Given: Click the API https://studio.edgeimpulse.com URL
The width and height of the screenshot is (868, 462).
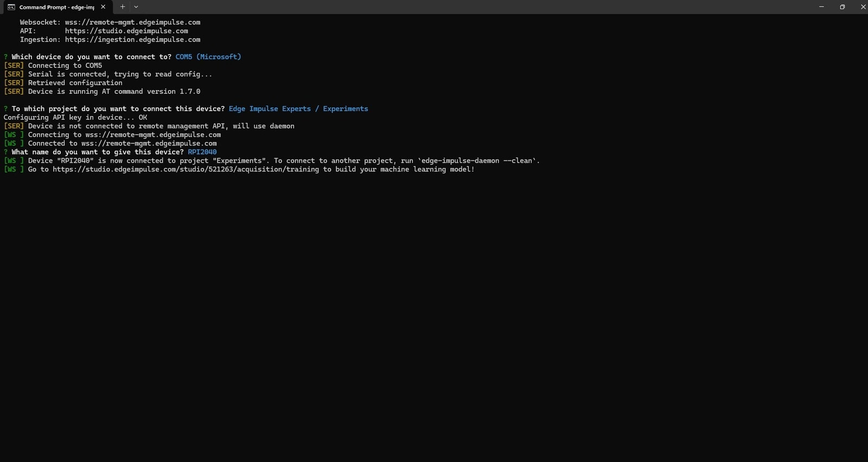Looking at the screenshot, I should [126, 31].
